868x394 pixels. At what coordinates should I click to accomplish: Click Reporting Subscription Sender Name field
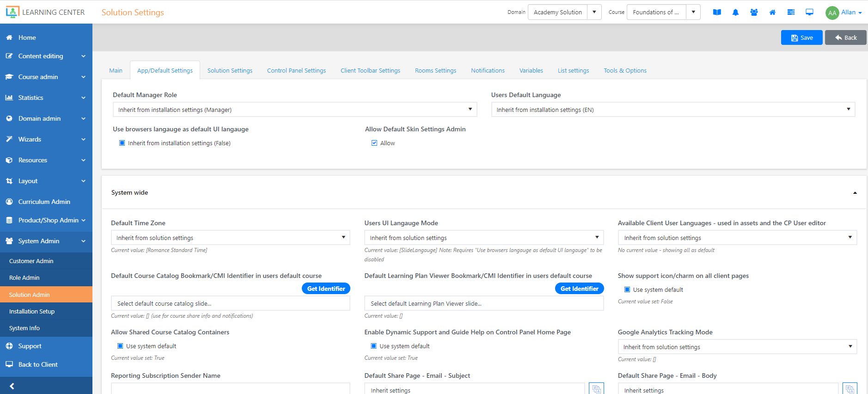[231, 388]
